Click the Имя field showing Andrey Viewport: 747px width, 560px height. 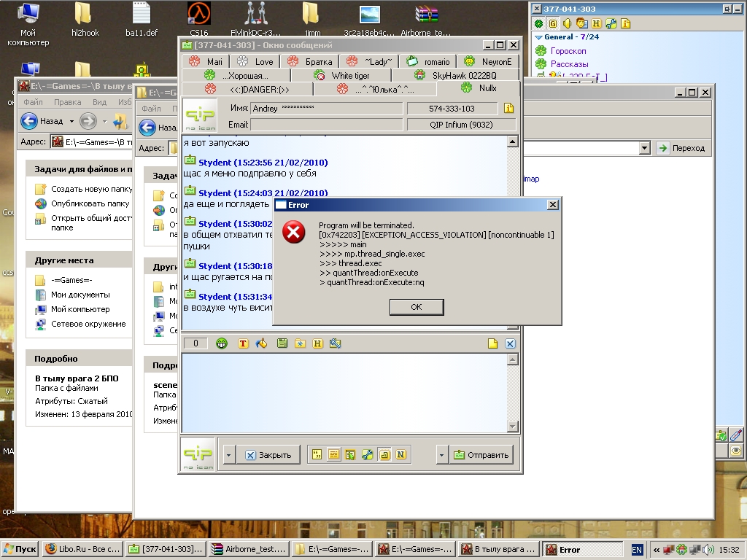326,108
